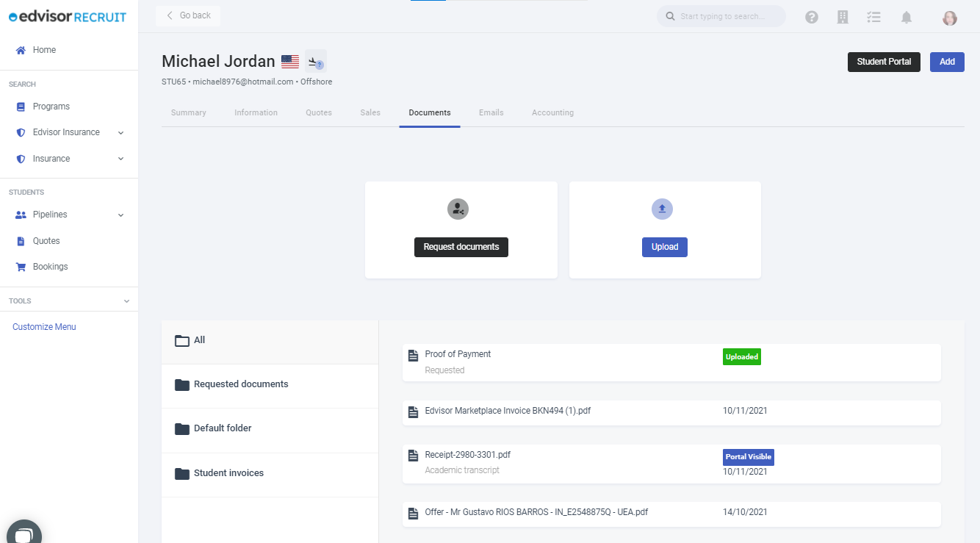Expand the Pipelines sidebar menu
Viewport: 980px width, 543px height.
(69, 215)
